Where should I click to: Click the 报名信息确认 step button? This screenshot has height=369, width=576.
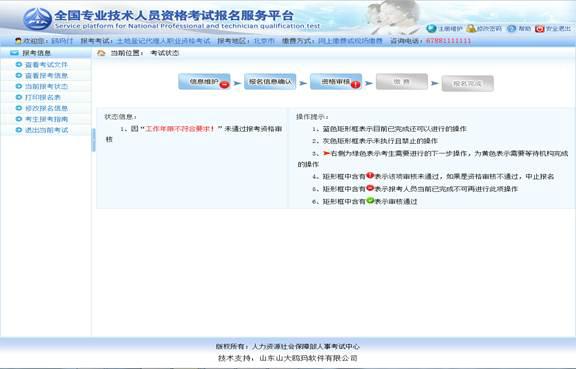(270, 82)
